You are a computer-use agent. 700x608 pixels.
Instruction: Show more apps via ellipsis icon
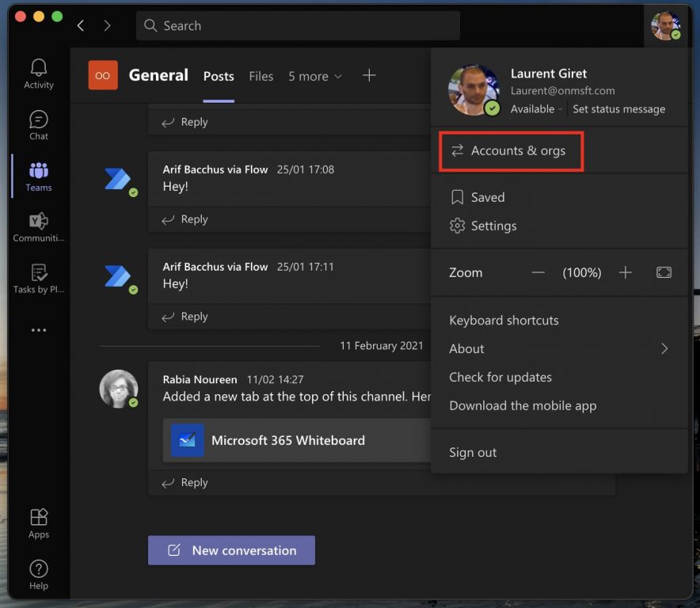coord(38,330)
